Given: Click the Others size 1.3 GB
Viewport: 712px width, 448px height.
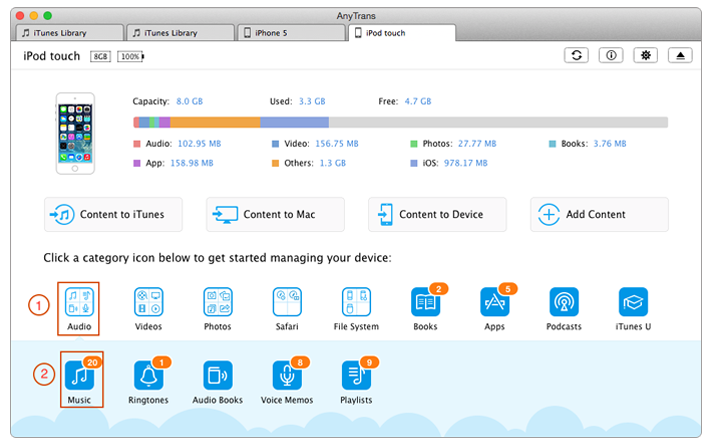Looking at the screenshot, I should 333,163.
